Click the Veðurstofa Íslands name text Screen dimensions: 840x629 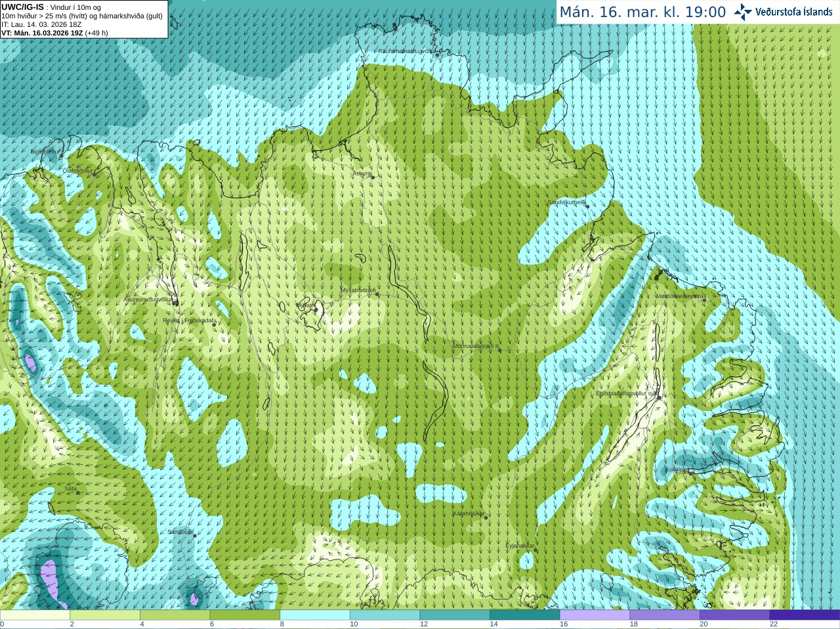793,12
